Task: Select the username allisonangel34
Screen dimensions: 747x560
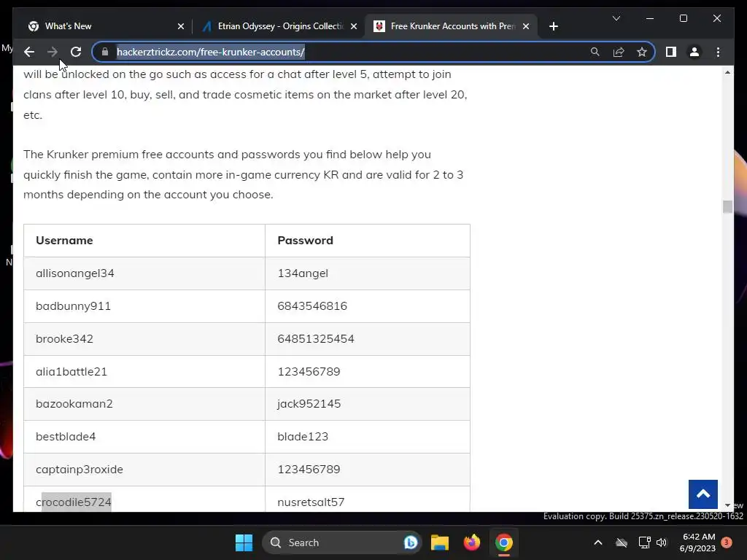Action: coord(75,273)
